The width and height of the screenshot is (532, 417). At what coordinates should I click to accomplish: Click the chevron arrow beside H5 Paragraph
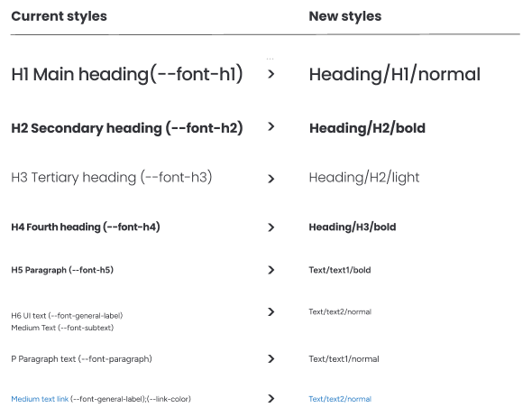pos(271,270)
